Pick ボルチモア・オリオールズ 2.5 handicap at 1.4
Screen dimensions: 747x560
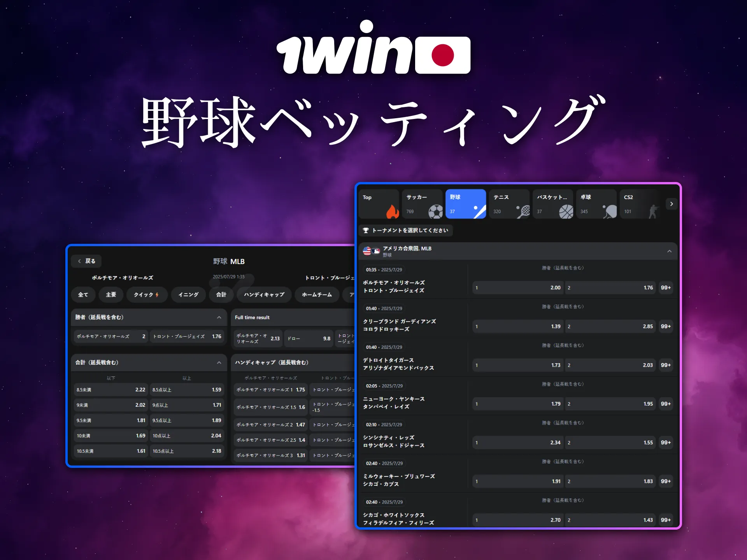pos(271,440)
